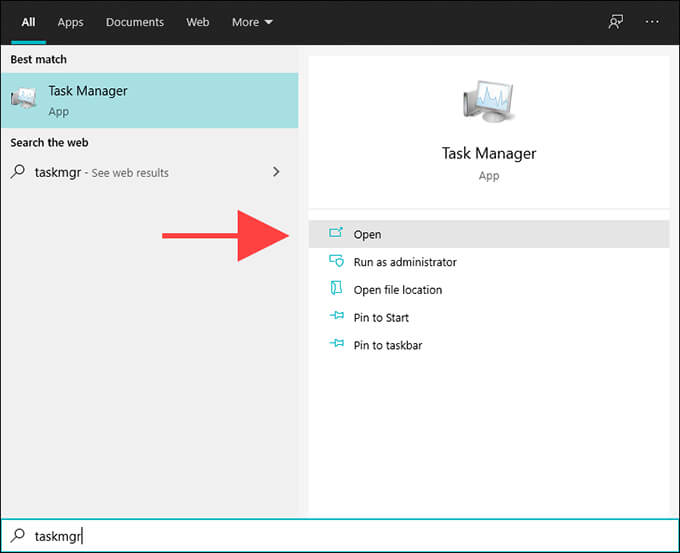Open the three-dots options menu
The height and width of the screenshot is (553, 680).
coord(652,21)
